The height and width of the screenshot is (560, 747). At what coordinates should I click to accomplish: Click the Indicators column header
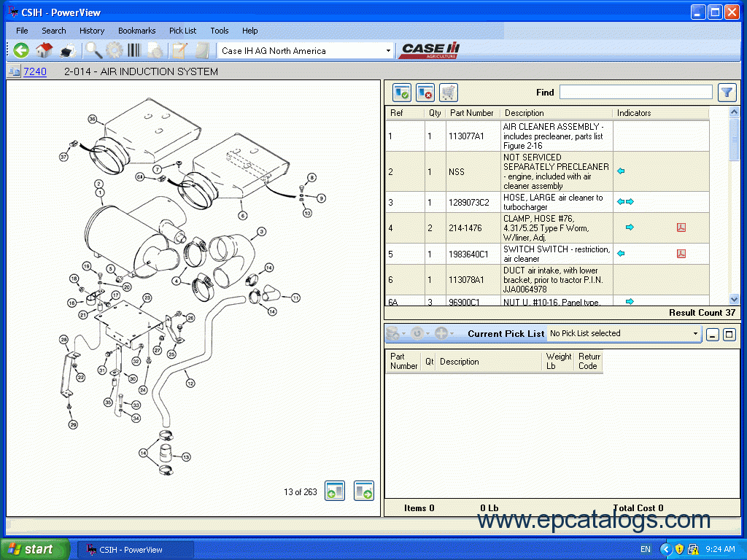click(661, 113)
